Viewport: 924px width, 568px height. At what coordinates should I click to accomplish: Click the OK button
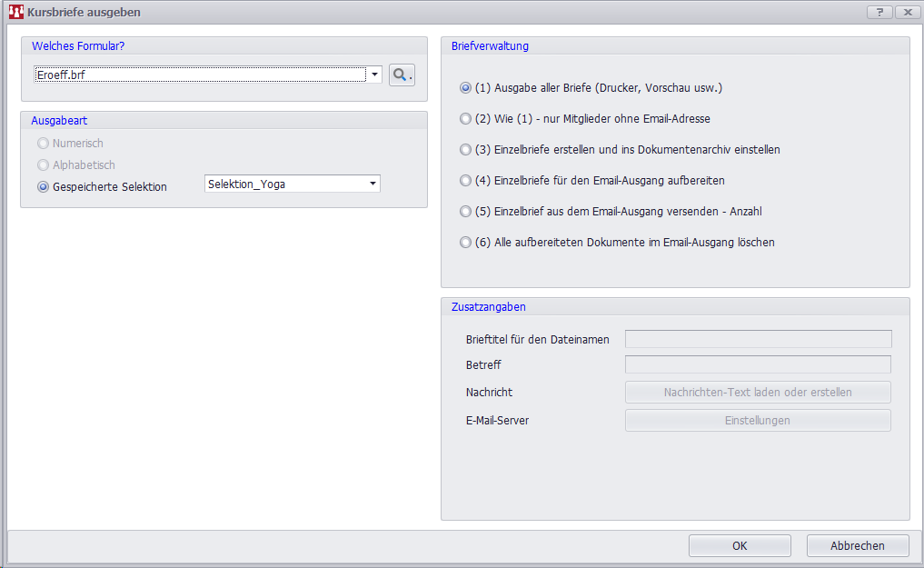(740, 546)
